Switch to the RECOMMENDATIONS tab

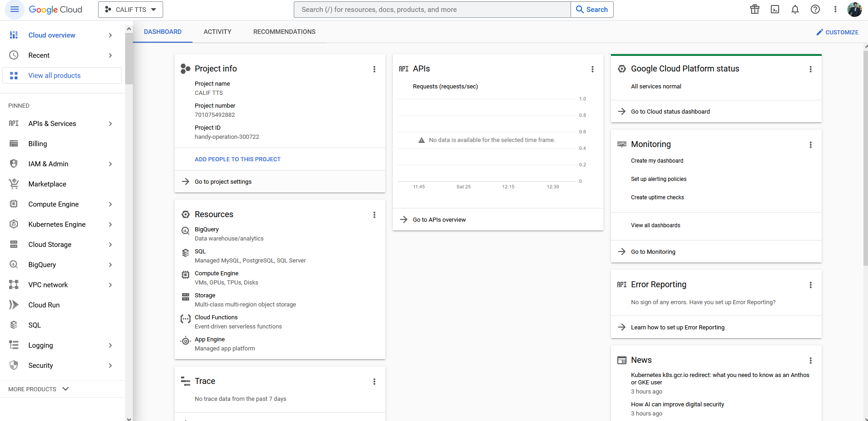pyautogui.click(x=285, y=32)
